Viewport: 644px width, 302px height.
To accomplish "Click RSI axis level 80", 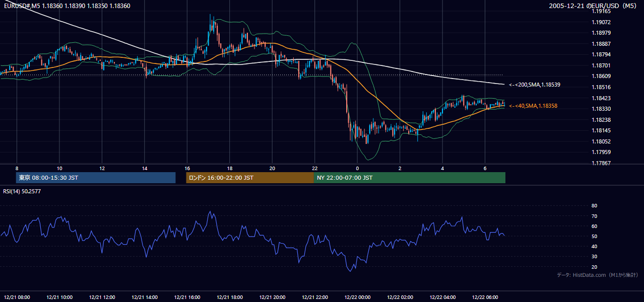I will (x=594, y=206).
